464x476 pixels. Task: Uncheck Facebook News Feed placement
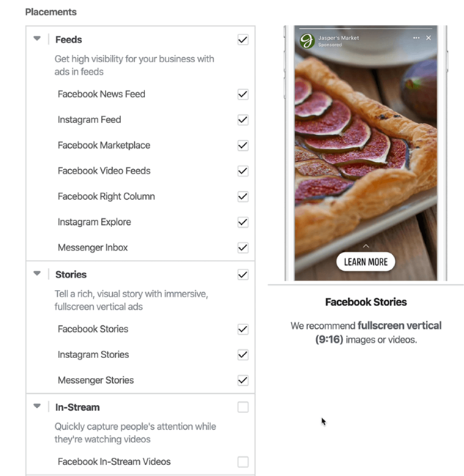click(x=243, y=94)
